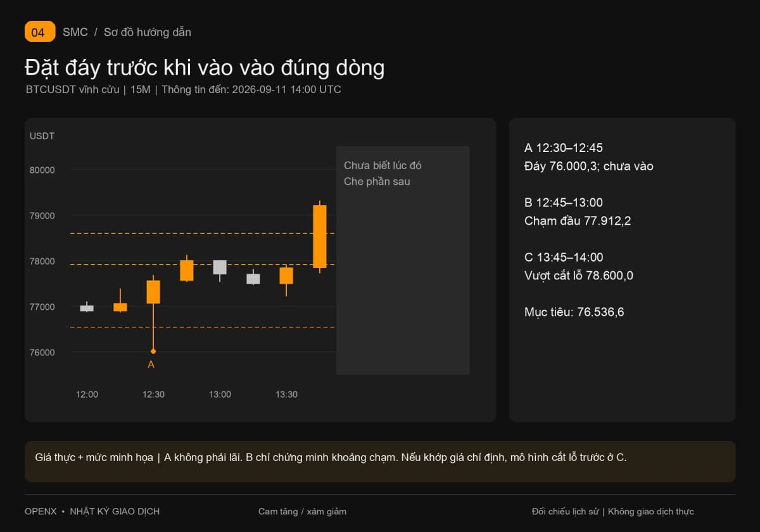Image resolution: width=760 pixels, height=532 pixels.
Task: Click the orange point A marker dot
Action: click(153, 351)
